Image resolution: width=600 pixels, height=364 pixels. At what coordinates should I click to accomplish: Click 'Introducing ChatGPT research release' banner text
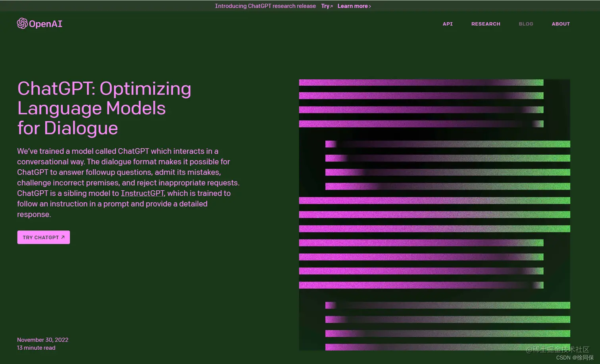[x=265, y=6]
